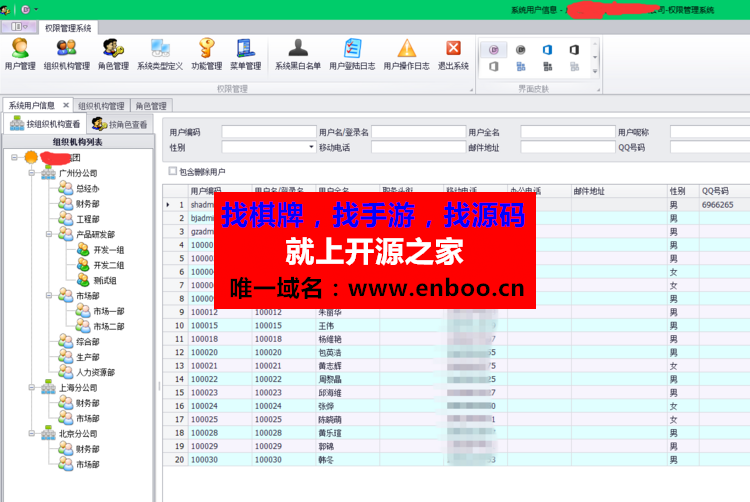The image size is (750, 502).
Task: Click 移动电话 input field
Action: point(419,147)
